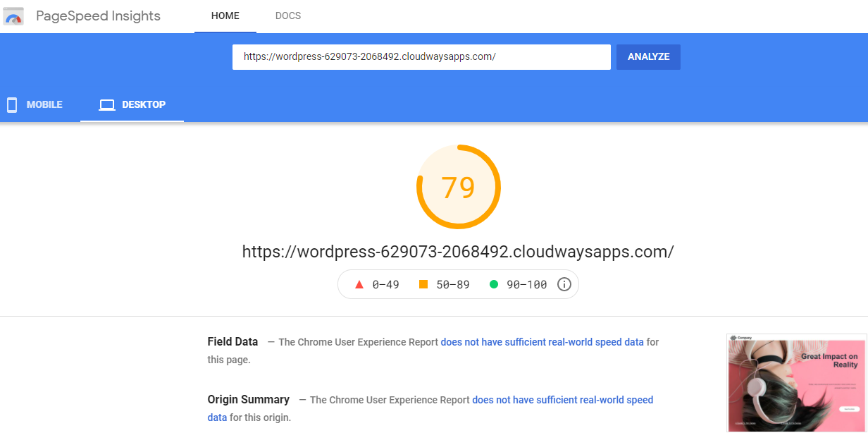Click the page preview thumbnail on the right
868x433 pixels.
pos(796,384)
